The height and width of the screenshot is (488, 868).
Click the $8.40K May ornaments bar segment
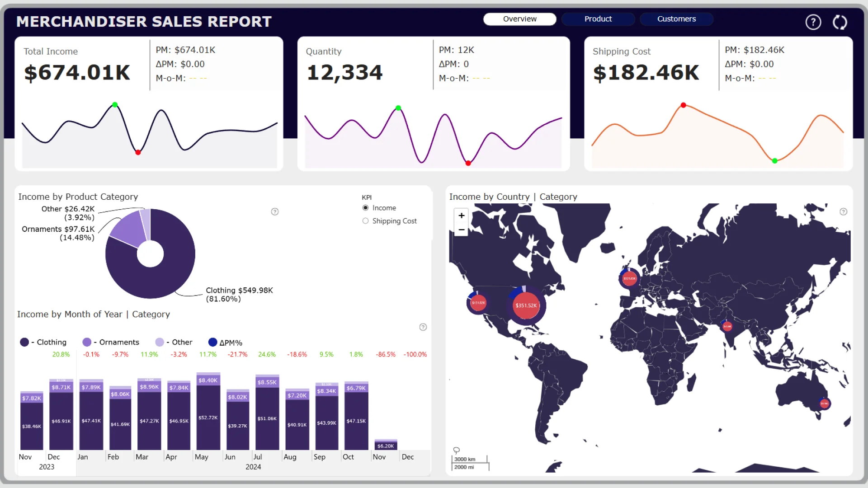click(208, 380)
